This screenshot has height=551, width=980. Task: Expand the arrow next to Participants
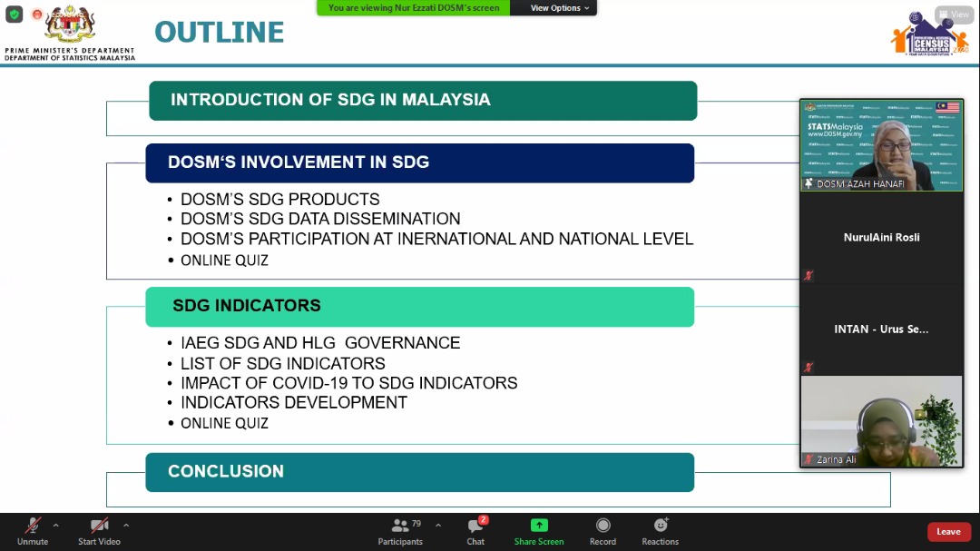coord(438,525)
